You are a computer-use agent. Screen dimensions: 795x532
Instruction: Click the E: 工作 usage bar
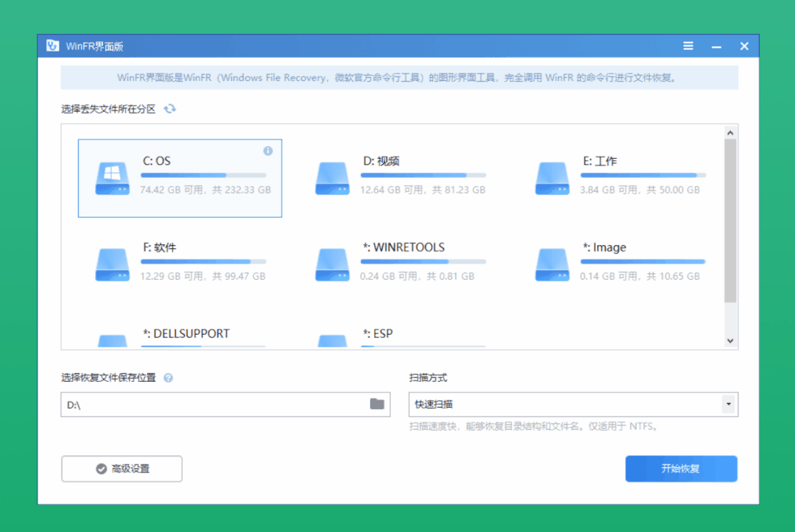tap(643, 175)
